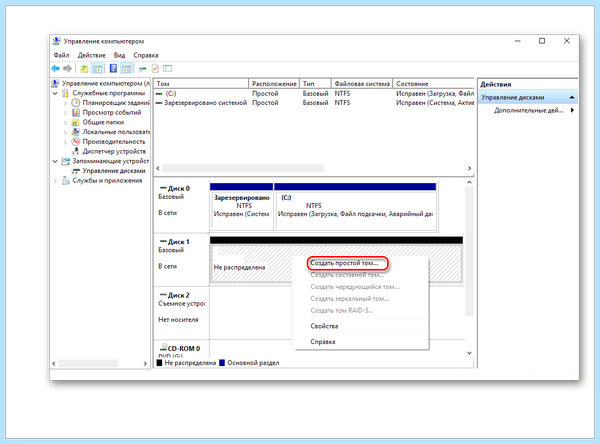600x444 pixels.
Task: Click the gray Forward arrow in toolbar
Action: click(x=67, y=69)
